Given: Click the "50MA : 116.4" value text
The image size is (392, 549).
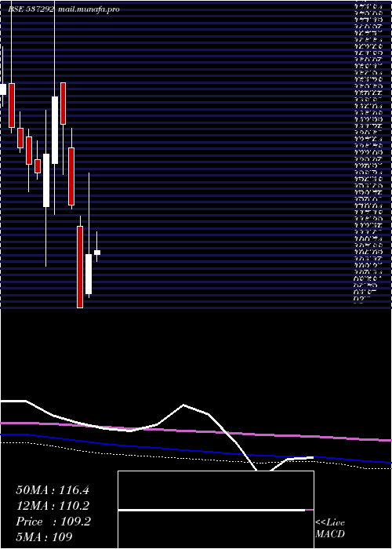Looking at the screenshot, I should (x=53, y=490).
